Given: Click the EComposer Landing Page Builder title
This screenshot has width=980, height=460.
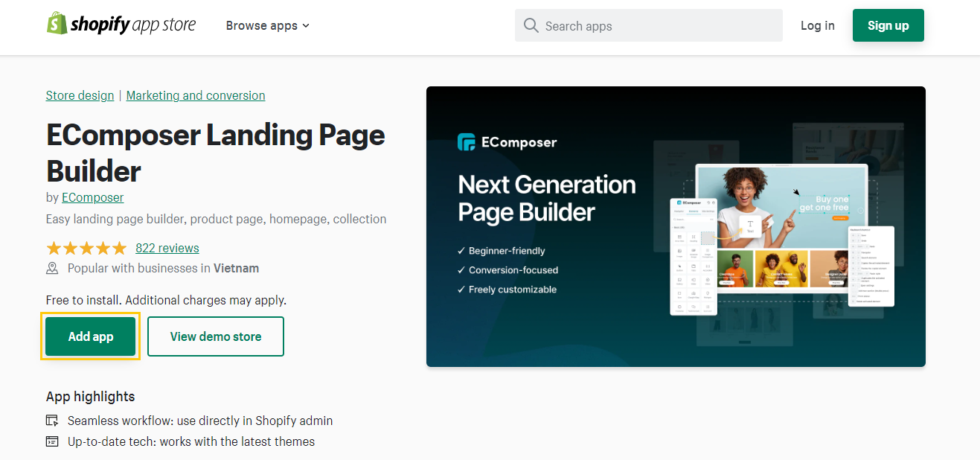Looking at the screenshot, I should click(x=216, y=153).
